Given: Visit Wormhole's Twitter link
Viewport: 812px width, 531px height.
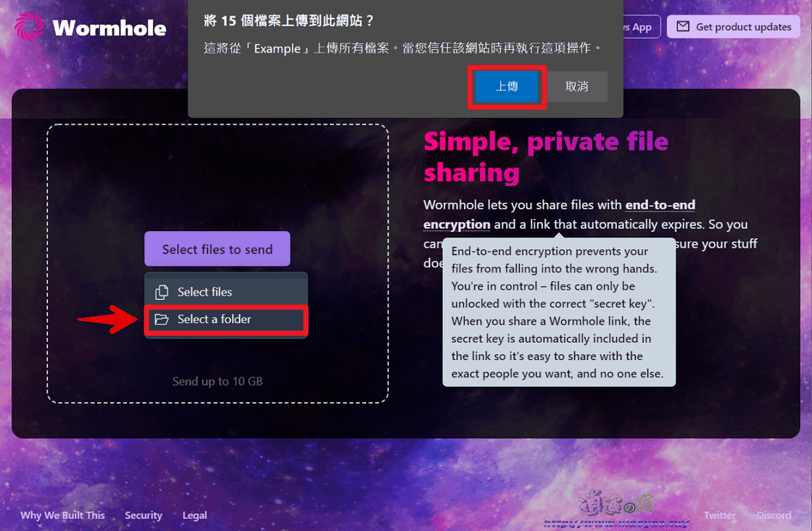Looking at the screenshot, I should [719, 515].
